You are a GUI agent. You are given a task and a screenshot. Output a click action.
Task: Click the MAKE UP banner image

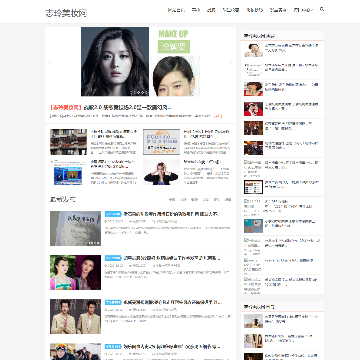coord(141,62)
